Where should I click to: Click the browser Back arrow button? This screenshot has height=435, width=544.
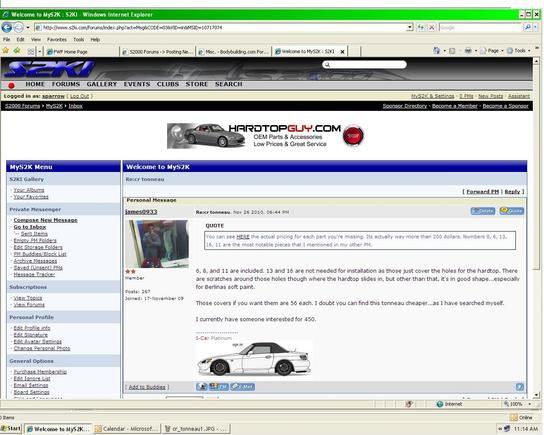tap(7, 27)
